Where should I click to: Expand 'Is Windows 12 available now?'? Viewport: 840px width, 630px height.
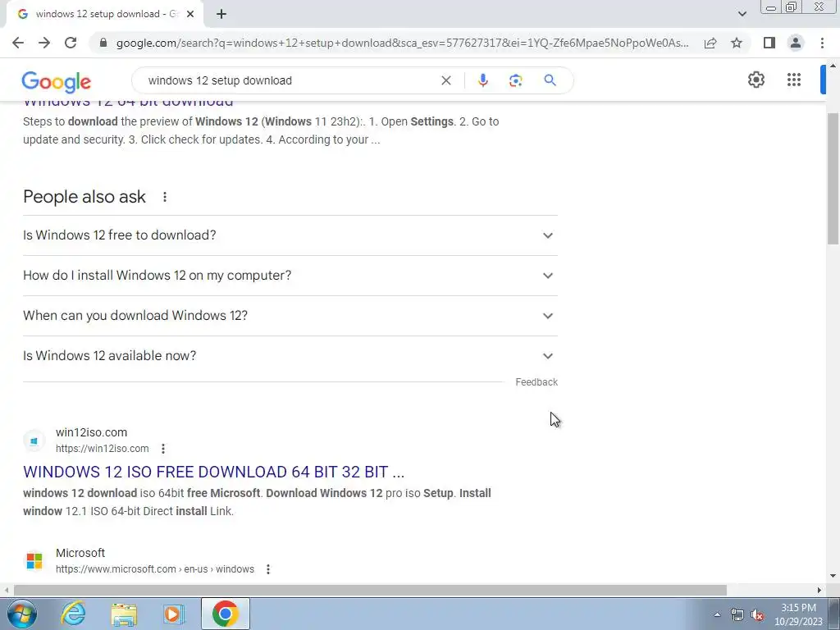290,356
